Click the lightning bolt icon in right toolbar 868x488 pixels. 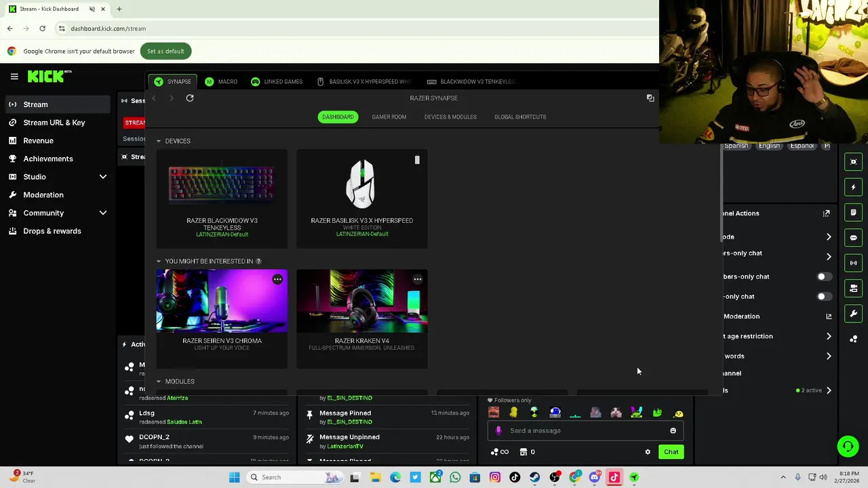point(854,187)
